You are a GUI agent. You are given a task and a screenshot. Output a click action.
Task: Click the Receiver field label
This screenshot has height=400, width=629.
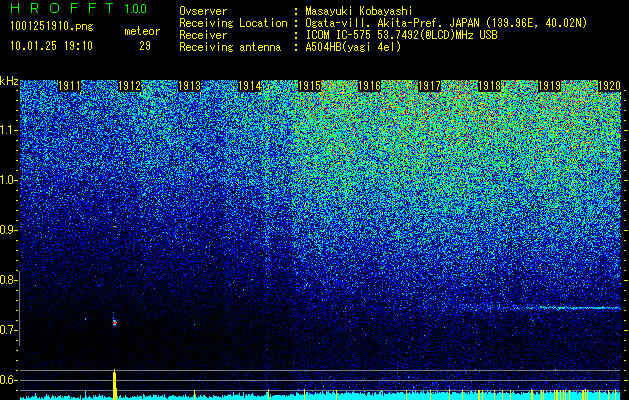203,35
